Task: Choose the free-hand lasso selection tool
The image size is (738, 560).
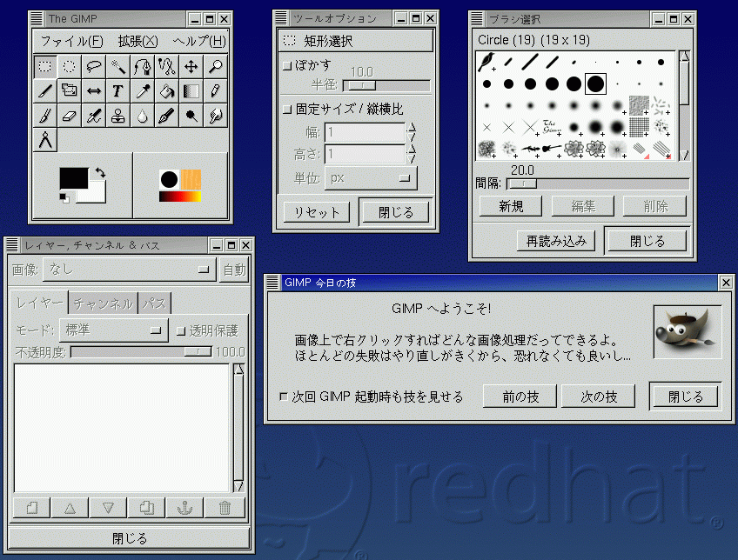Action: pos(94,66)
